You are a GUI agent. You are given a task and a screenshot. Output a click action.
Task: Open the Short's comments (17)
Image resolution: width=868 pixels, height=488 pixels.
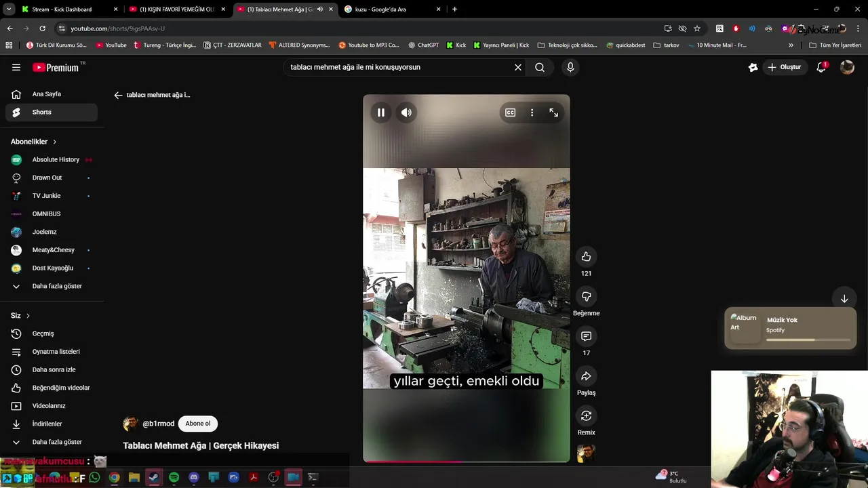pos(587,336)
